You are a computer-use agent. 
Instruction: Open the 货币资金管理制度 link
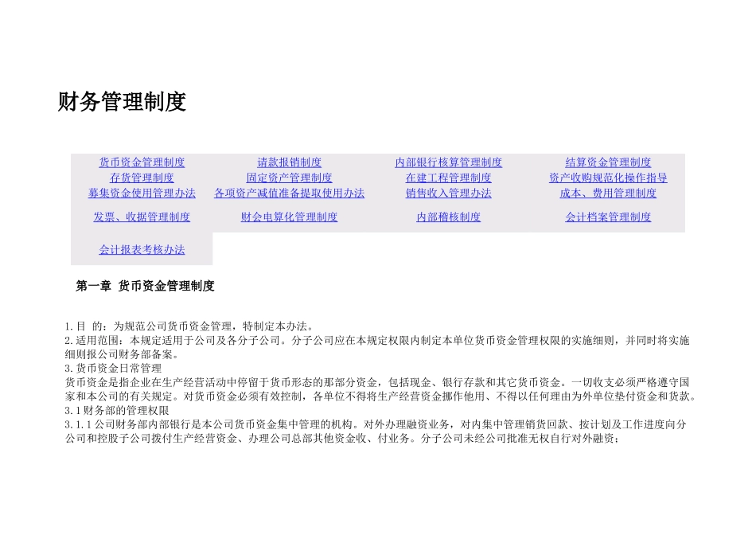coord(142,162)
